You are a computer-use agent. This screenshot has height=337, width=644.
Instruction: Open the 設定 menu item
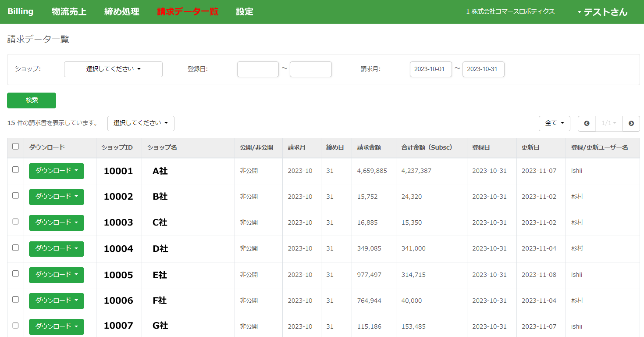(x=244, y=12)
